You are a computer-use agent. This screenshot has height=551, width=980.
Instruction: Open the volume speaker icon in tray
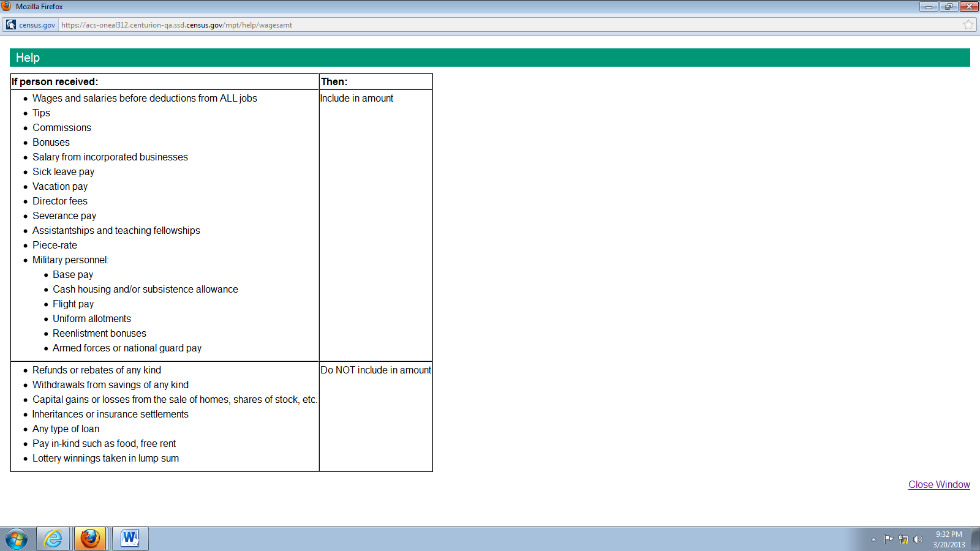(918, 539)
